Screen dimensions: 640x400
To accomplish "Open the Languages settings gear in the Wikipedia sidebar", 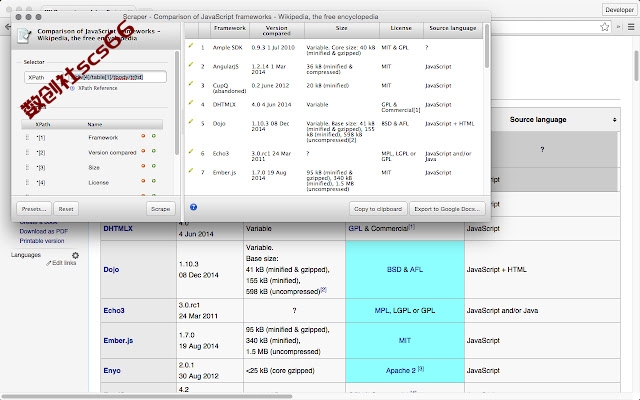I will [x=76, y=255].
